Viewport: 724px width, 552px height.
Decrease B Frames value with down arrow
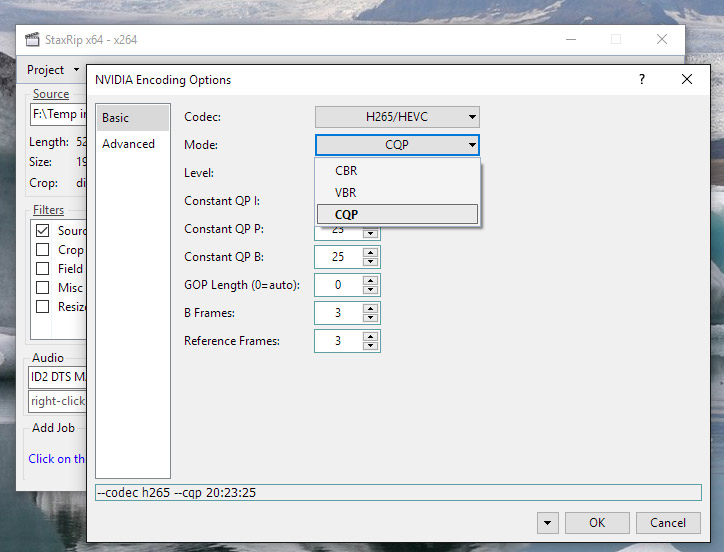(371, 318)
